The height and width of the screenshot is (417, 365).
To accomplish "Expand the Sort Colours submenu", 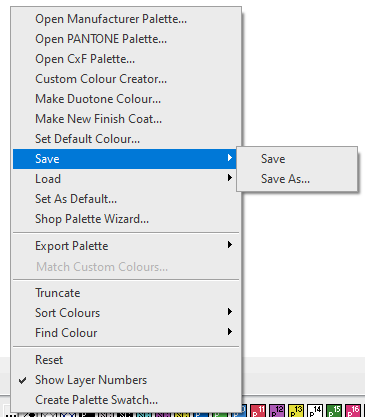I will tap(126, 313).
